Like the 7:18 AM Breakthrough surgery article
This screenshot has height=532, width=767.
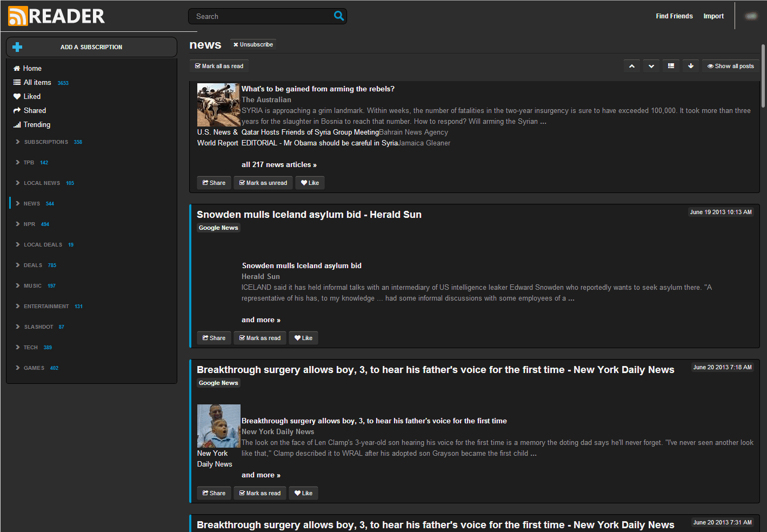pos(303,493)
